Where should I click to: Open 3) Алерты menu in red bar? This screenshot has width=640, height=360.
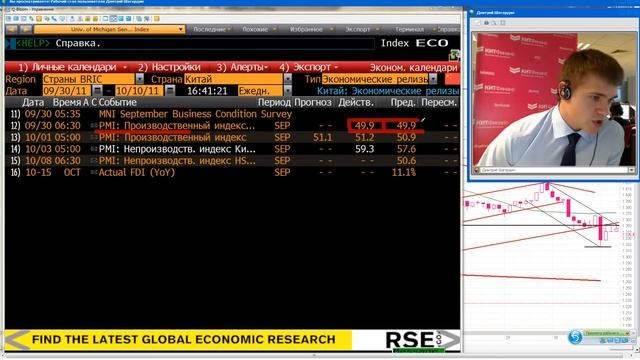tap(242, 67)
